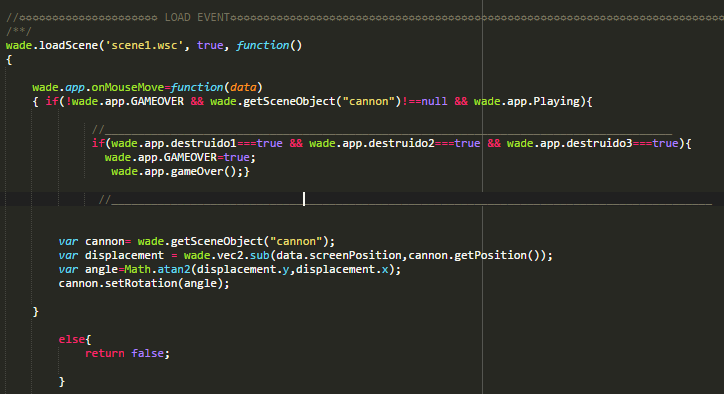The image size is (724, 394).
Task: Click the "sub" method name
Action: pos(259,255)
